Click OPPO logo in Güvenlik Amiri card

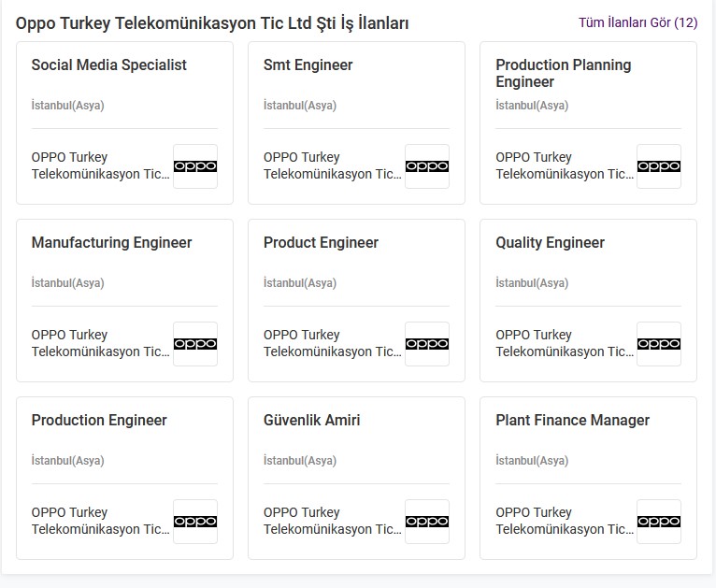tap(426, 522)
